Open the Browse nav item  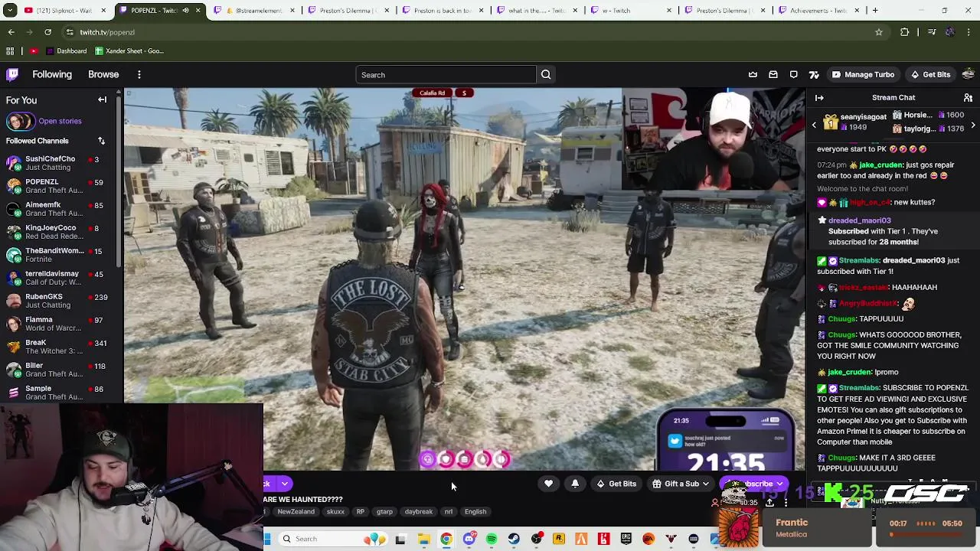tap(103, 74)
